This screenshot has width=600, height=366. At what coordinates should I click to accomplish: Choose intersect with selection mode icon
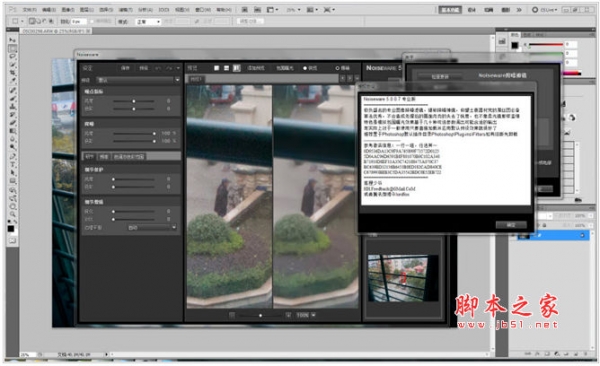[51, 21]
